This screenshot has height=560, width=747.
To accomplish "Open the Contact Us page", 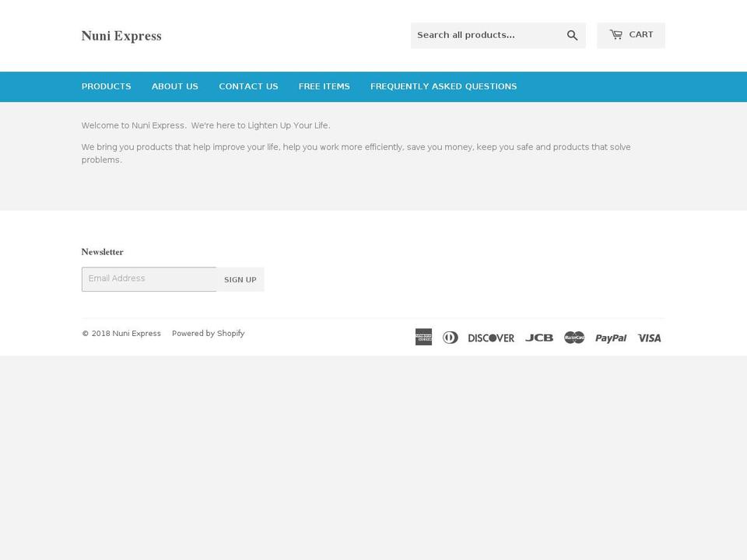I will [248, 86].
